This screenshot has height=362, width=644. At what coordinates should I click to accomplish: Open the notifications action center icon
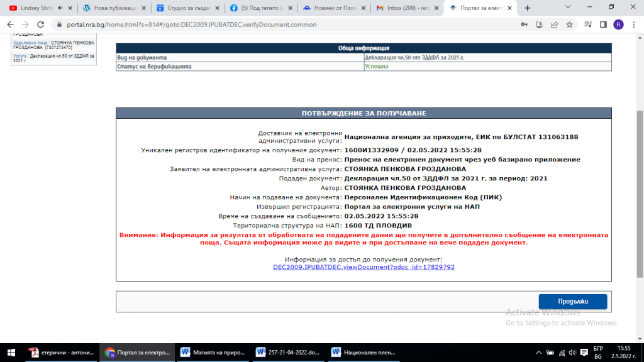coord(584,353)
